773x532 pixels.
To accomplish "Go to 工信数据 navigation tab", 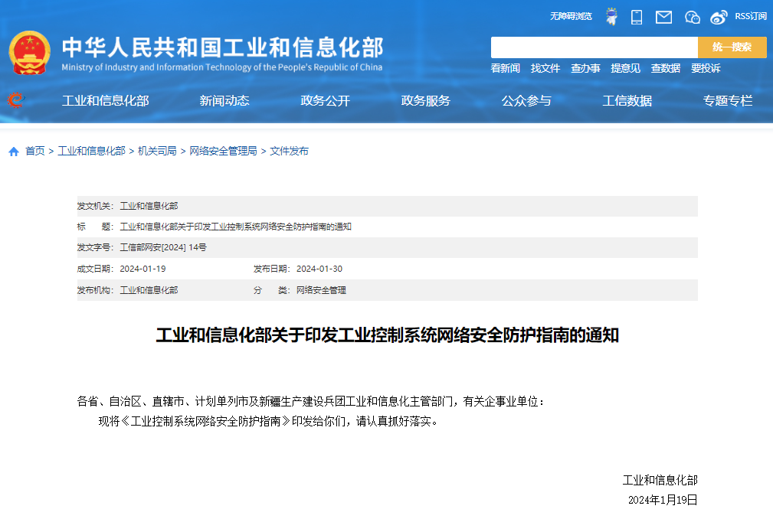I will click(627, 101).
